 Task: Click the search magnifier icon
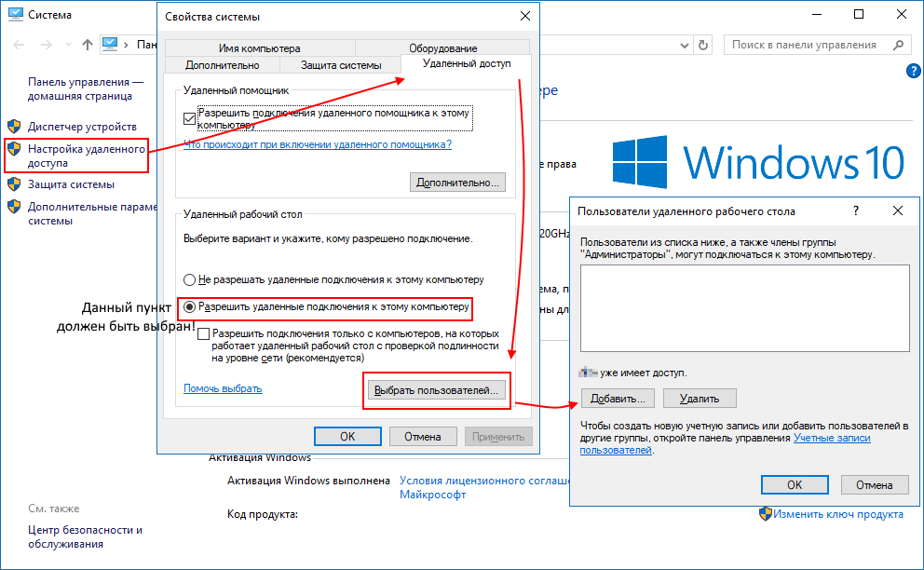click(898, 45)
